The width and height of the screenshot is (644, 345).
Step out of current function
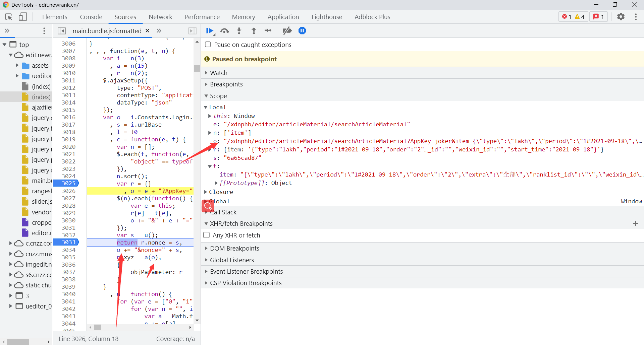tap(254, 31)
